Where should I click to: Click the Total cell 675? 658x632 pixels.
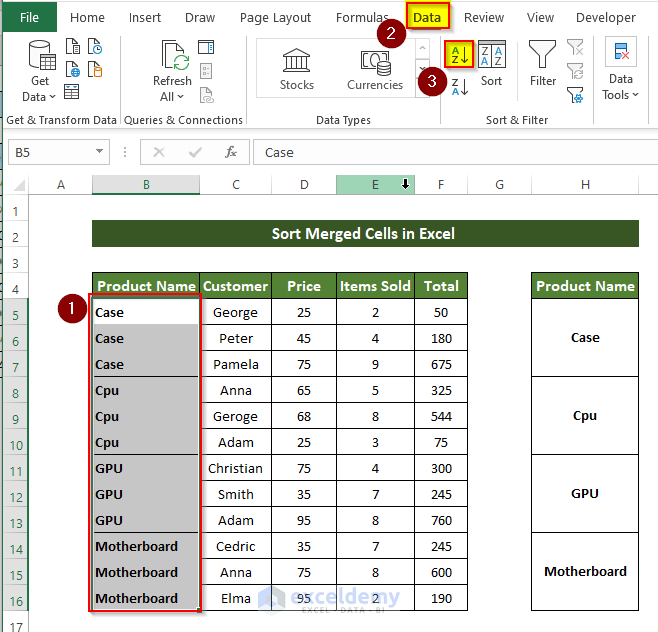point(441,364)
